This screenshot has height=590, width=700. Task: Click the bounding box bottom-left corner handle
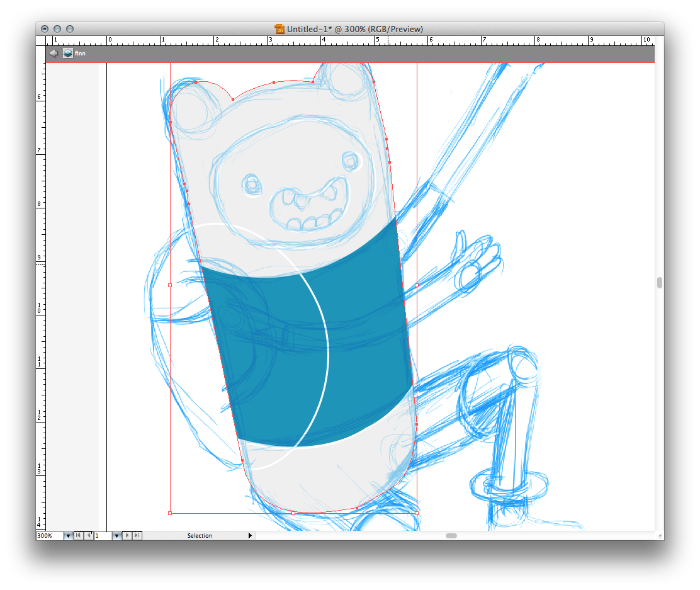click(x=170, y=513)
